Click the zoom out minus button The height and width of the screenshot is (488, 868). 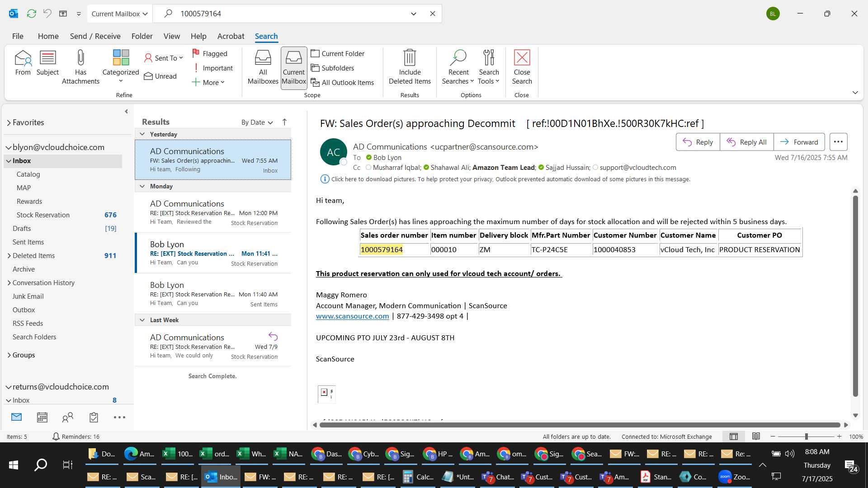tap(773, 436)
